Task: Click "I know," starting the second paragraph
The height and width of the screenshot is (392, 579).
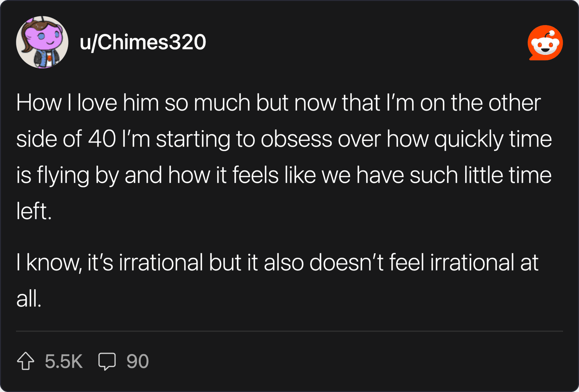Action: [x=49, y=263]
